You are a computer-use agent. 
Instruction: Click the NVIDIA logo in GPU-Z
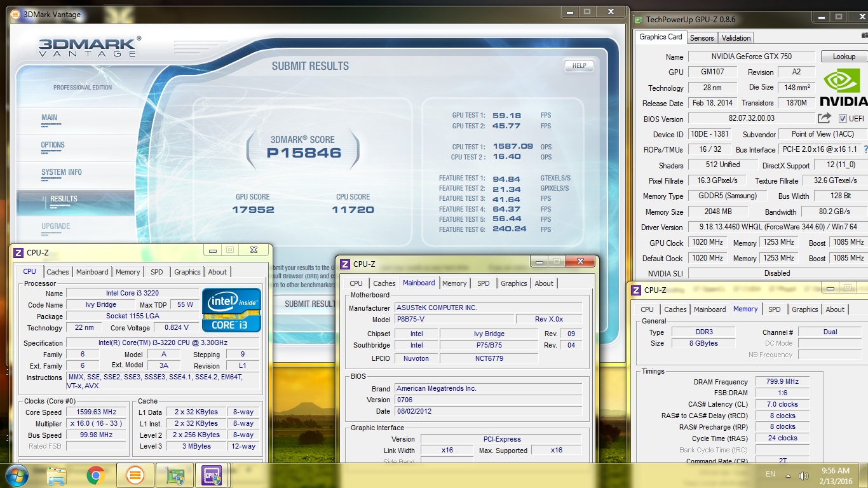(x=844, y=87)
